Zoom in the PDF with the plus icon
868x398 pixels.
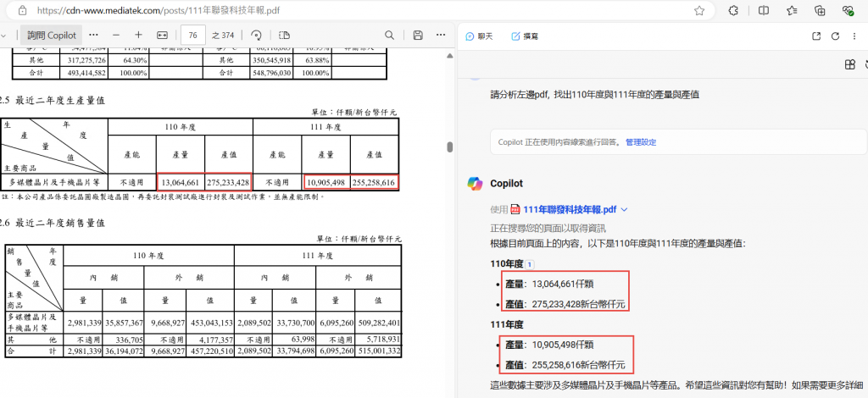point(138,35)
